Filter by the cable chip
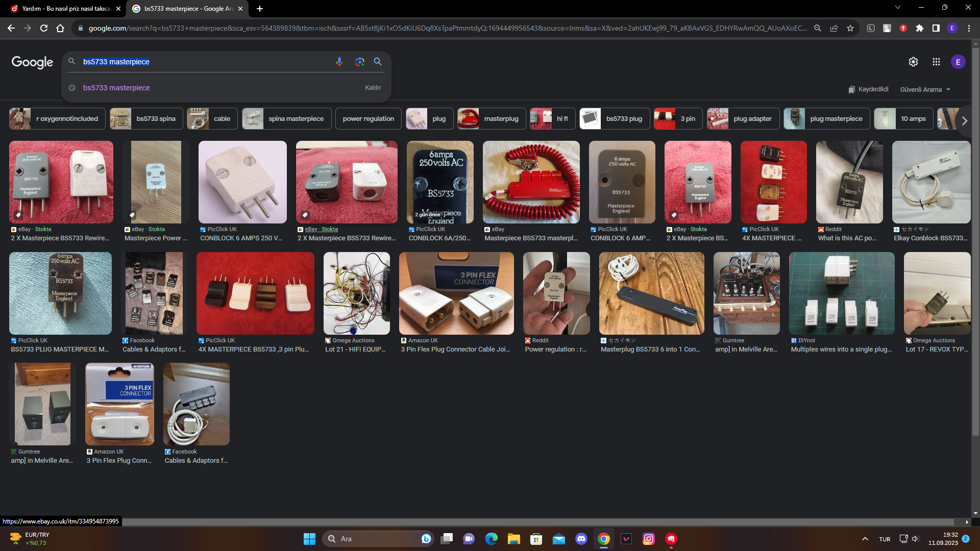This screenshot has width=980, height=551. point(212,118)
